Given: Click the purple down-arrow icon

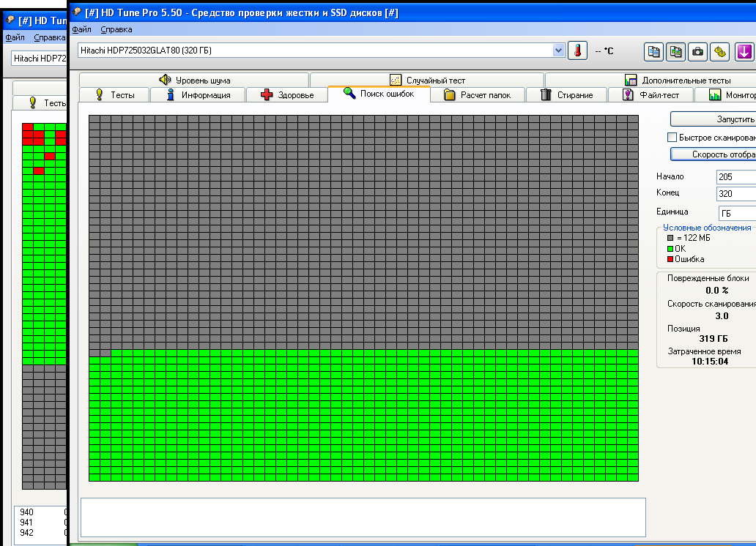Looking at the screenshot, I should click(744, 51).
